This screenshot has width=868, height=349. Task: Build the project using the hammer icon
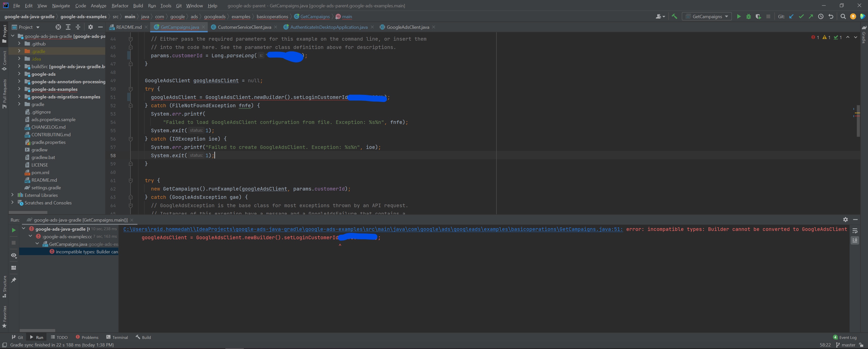[674, 16]
